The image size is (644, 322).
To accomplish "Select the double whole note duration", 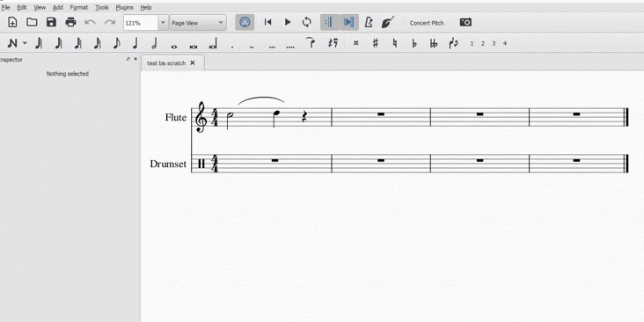I will tap(194, 46).
